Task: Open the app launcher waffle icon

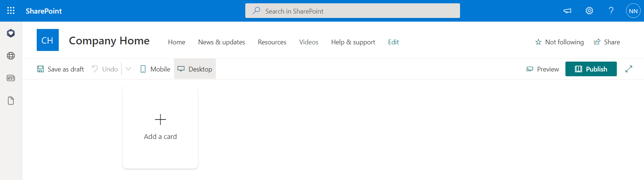Action: 11,11
